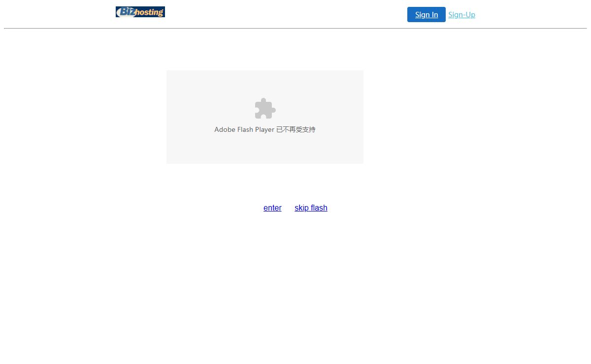Follow the Sign-Up link

(462, 15)
